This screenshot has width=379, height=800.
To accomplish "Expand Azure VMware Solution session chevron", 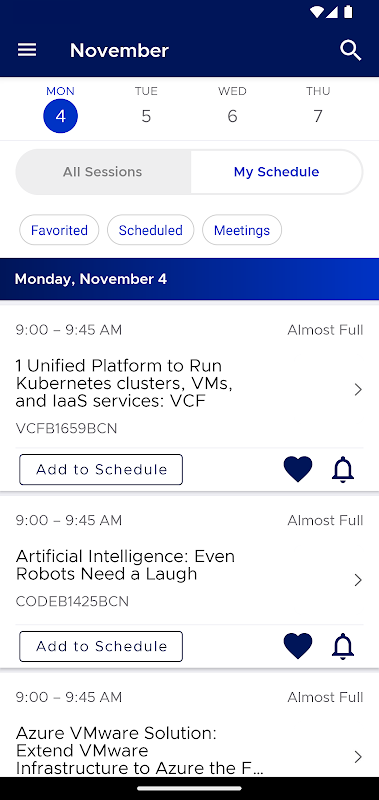I will [358, 756].
